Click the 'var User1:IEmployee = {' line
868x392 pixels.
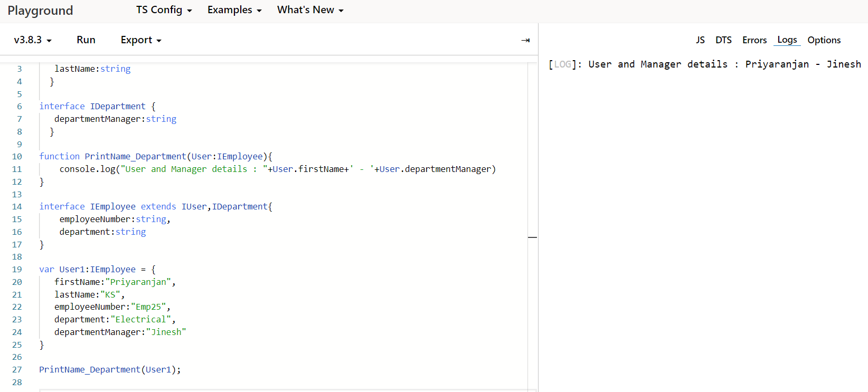pos(97,269)
